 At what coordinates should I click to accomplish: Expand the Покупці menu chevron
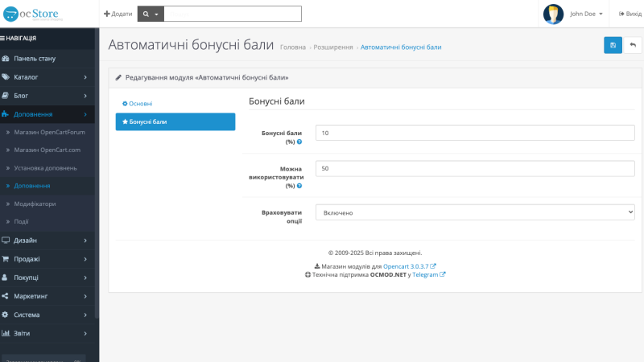(85, 278)
